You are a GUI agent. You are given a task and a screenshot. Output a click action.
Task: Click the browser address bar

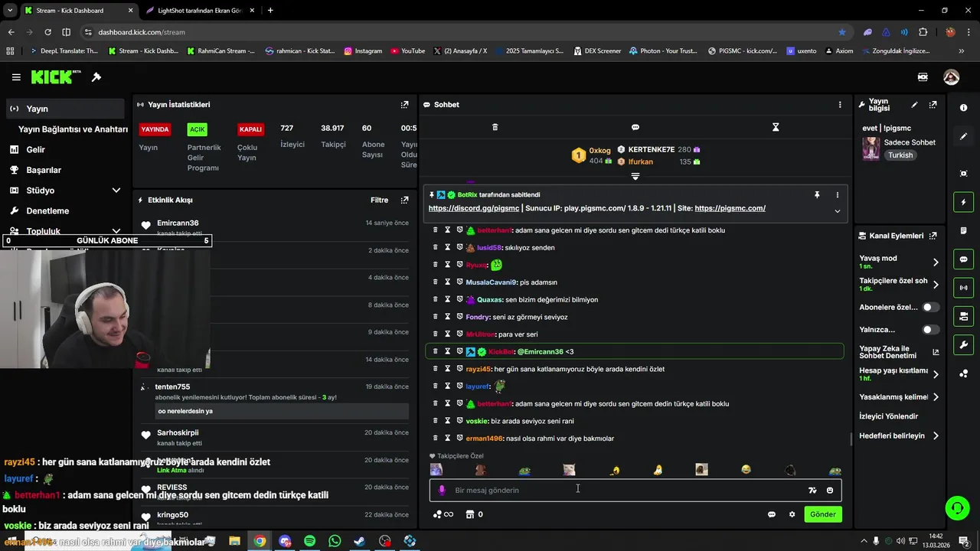pyautogui.click(x=459, y=32)
